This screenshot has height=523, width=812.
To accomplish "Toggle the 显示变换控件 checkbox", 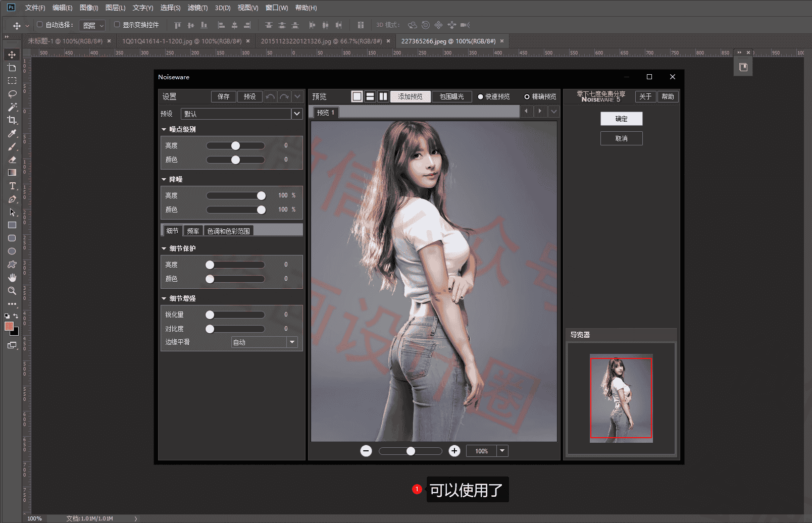I will coord(117,24).
